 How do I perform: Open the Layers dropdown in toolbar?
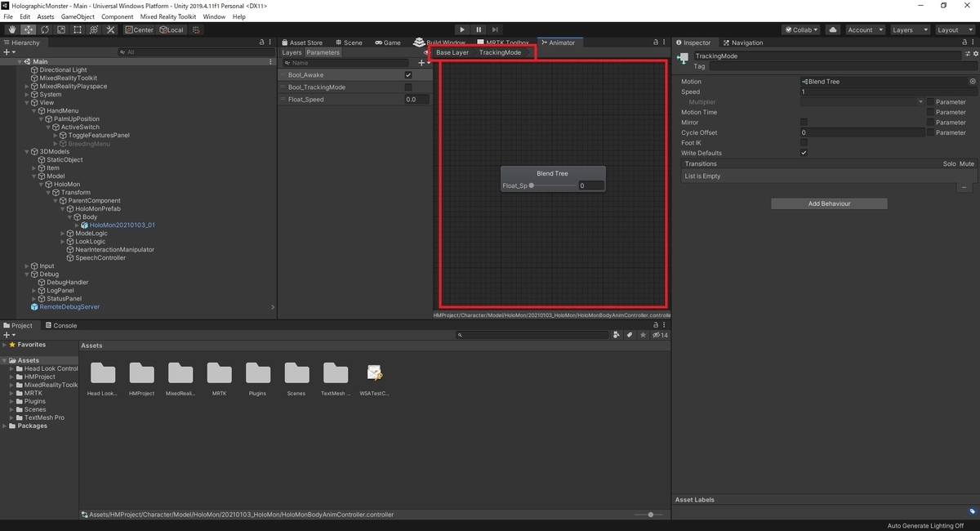pos(909,29)
